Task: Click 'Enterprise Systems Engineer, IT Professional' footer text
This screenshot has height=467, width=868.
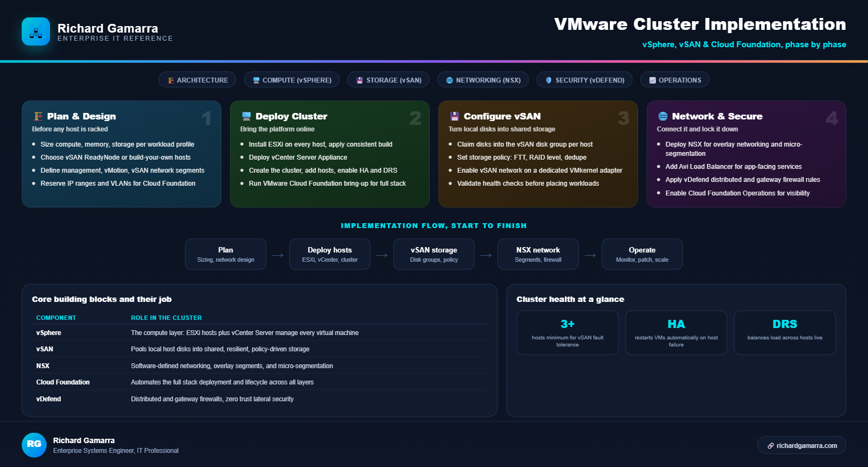Action: click(x=116, y=451)
